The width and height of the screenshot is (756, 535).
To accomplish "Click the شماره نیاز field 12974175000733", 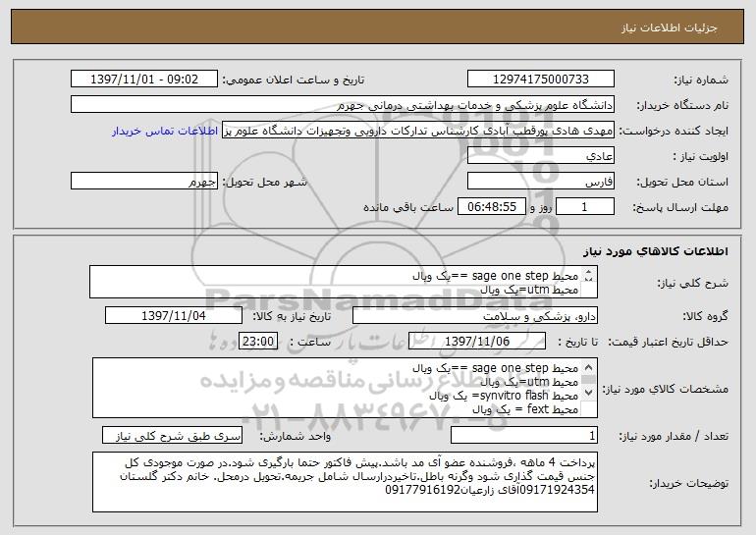I will pyautogui.click(x=540, y=80).
